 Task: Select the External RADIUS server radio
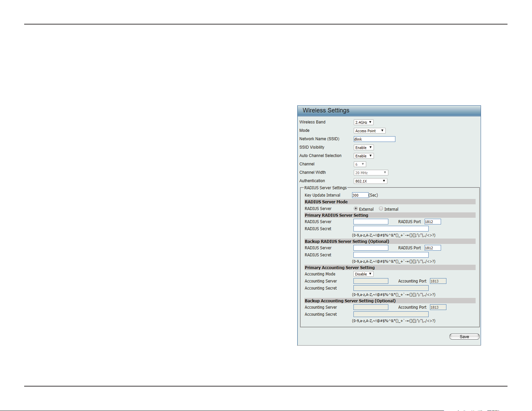(x=356, y=209)
